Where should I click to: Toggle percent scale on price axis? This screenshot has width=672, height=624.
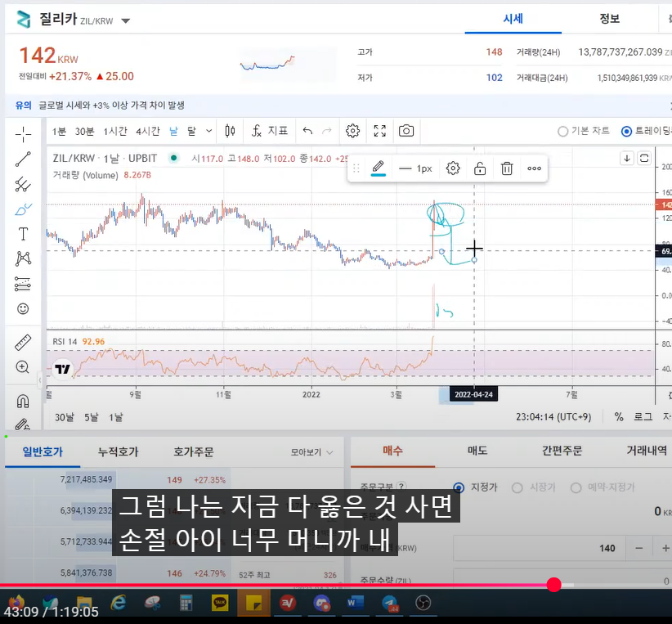618,416
